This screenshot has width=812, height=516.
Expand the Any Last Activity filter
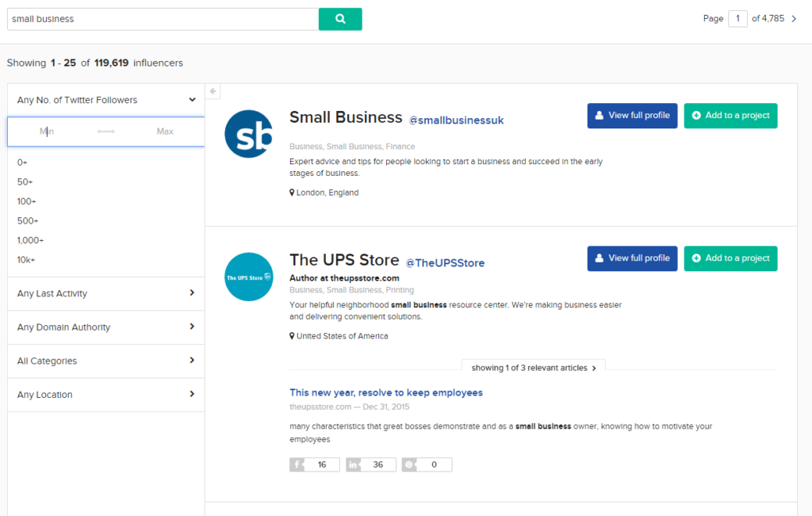tap(192, 293)
